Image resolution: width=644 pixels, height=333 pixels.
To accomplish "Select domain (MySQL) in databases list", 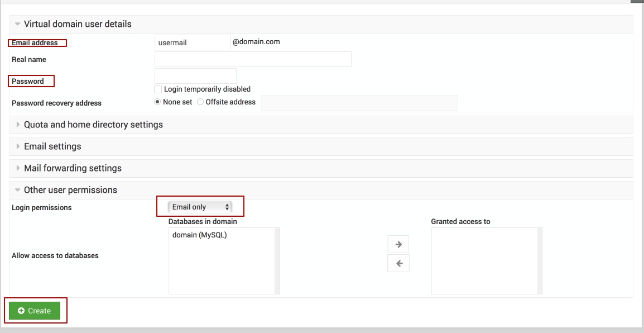I will point(200,235).
